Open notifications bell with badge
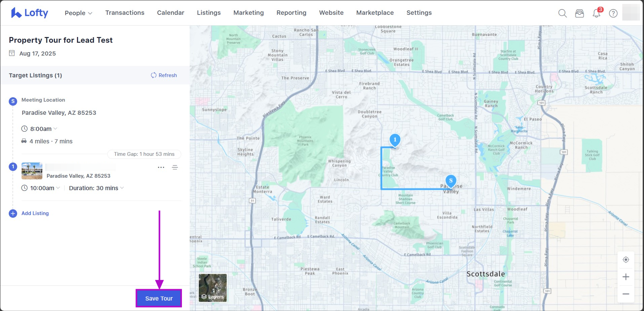The image size is (644, 311). [x=597, y=13]
